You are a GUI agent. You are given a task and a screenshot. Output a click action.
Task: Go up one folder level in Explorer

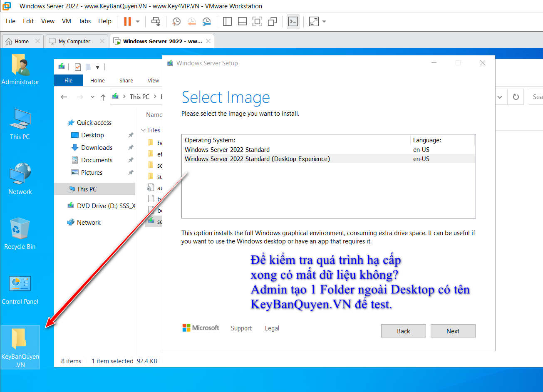click(103, 97)
